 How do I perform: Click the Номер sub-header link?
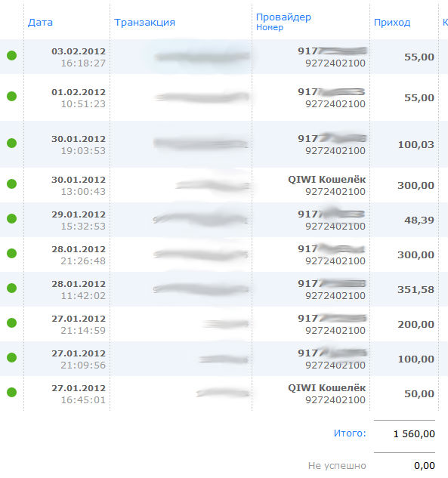tap(270, 27)
